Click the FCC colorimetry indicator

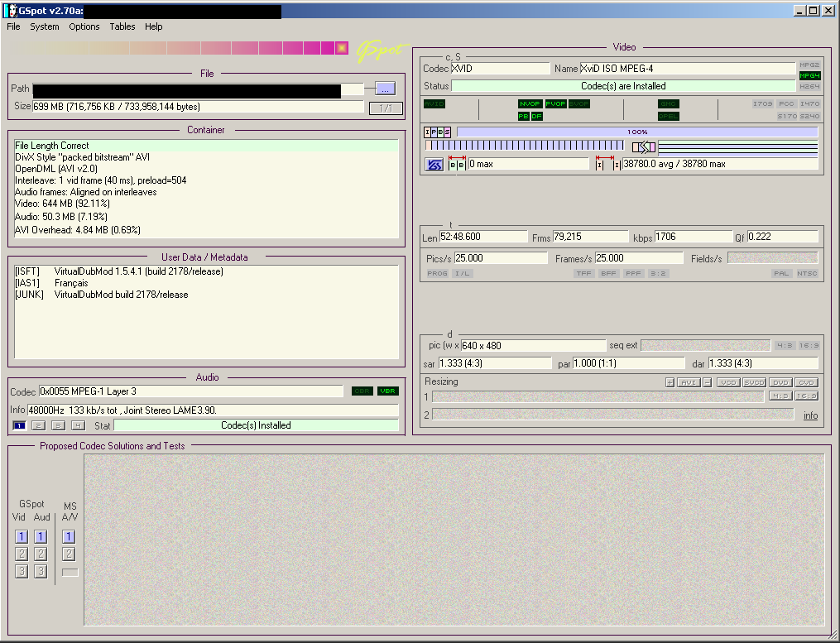[x=786, y=104]
